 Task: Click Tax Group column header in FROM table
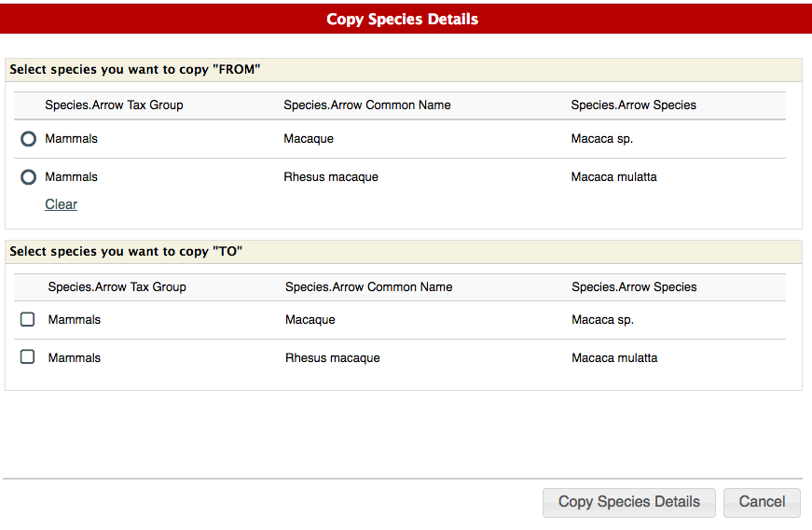[x=114, y=105]
